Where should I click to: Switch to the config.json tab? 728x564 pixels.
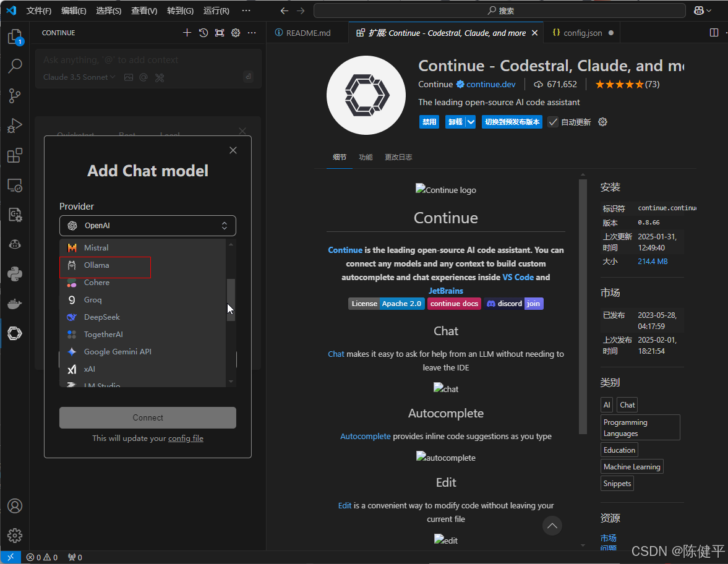click(583, 33)
